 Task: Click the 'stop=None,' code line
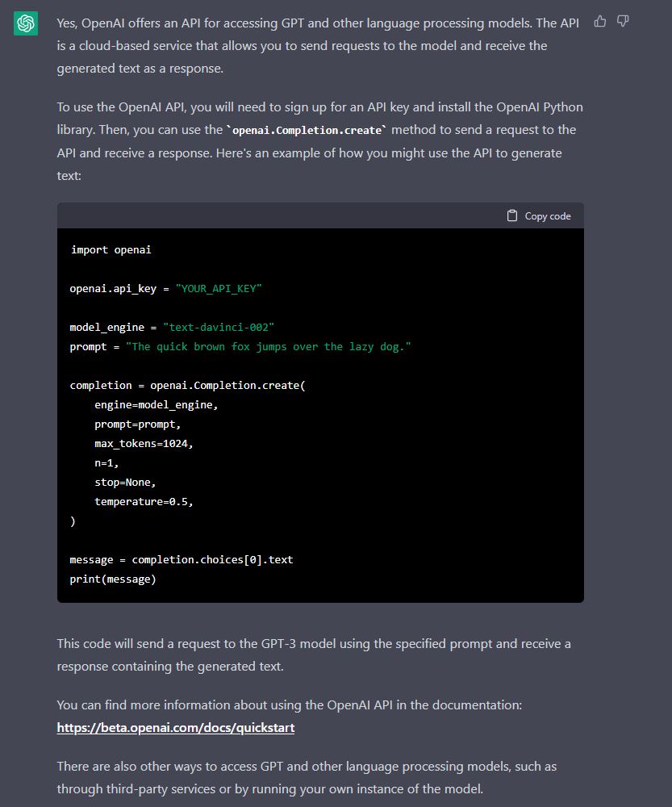(125, 483)
